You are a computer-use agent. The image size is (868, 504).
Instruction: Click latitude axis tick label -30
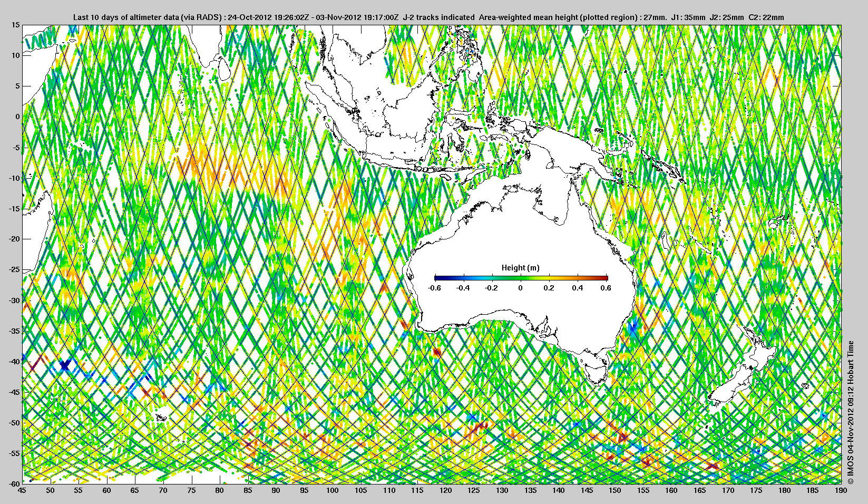click(14, 301)
